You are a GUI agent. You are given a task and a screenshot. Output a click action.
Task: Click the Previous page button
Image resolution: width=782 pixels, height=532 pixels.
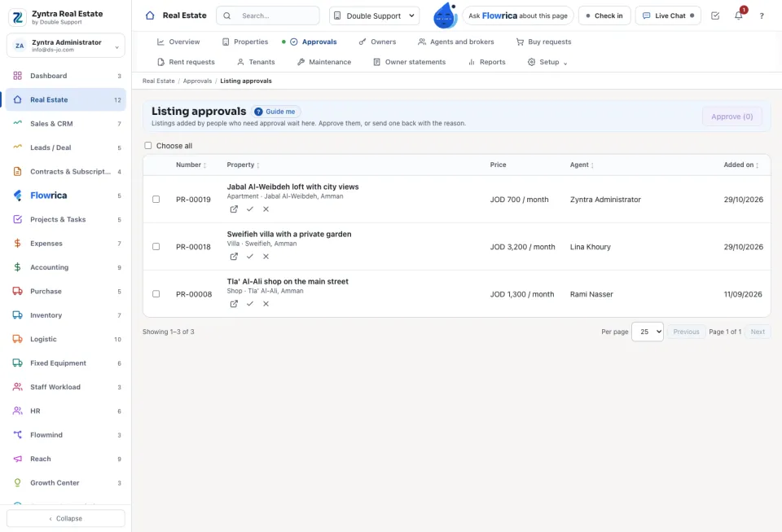tap(686, 332)
